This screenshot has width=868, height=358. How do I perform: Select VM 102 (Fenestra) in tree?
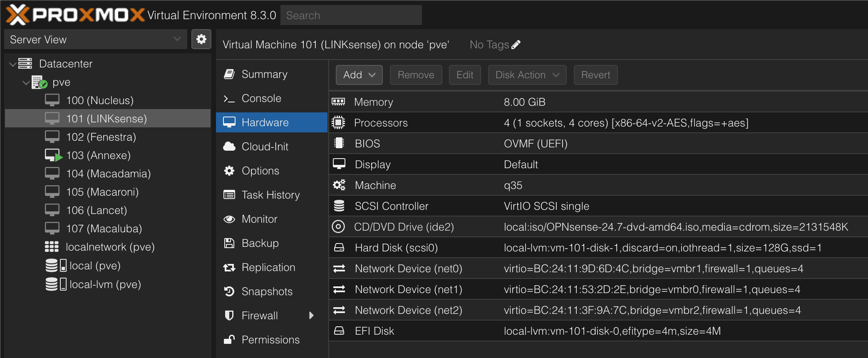tap(108, 137)
